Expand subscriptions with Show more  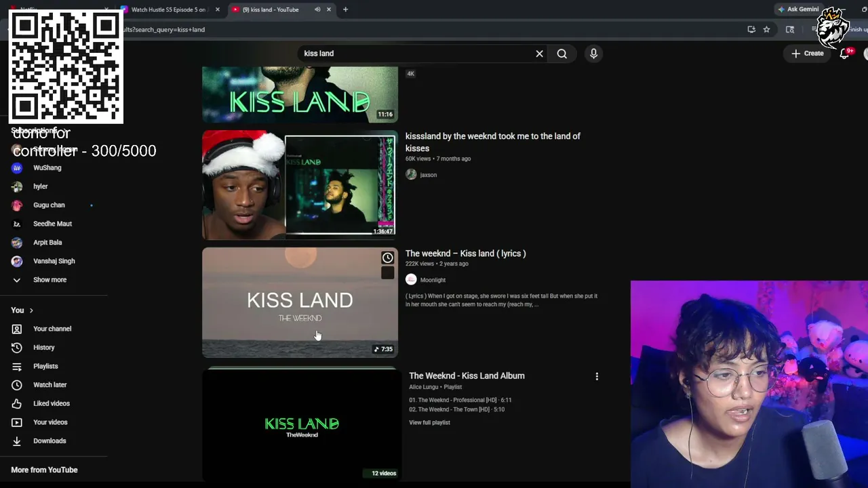[x=50, y=280]
